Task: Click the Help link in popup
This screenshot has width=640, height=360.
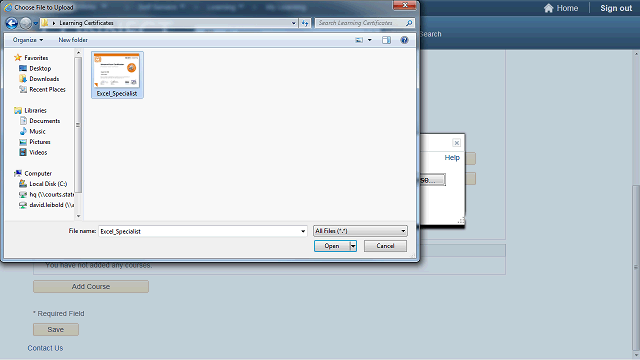Action: [x=452, y=158]
